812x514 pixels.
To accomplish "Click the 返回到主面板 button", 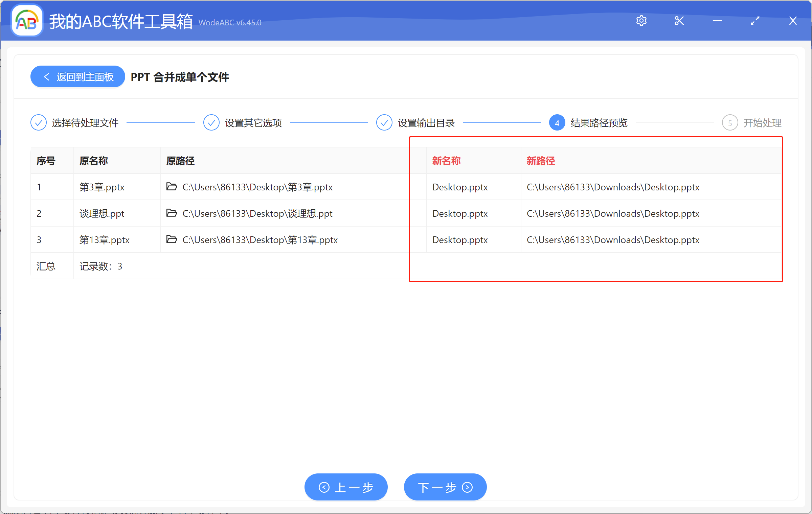I will (77, 76).
